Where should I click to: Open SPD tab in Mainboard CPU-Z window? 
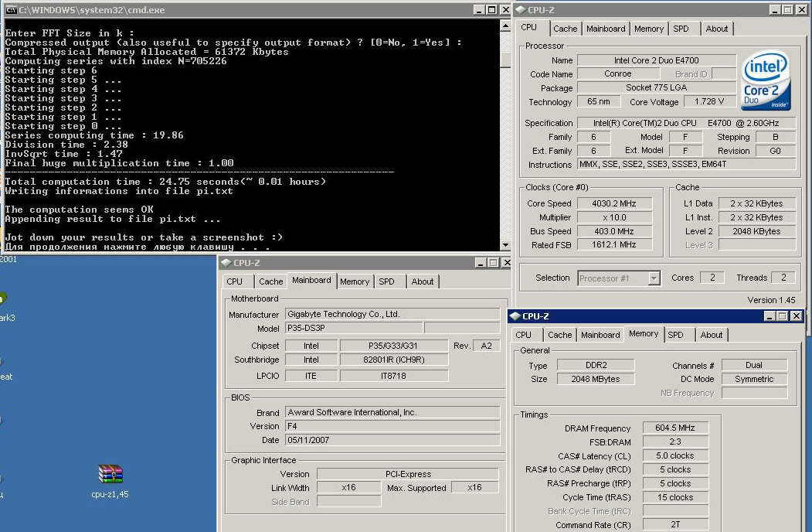coord(386,281)
